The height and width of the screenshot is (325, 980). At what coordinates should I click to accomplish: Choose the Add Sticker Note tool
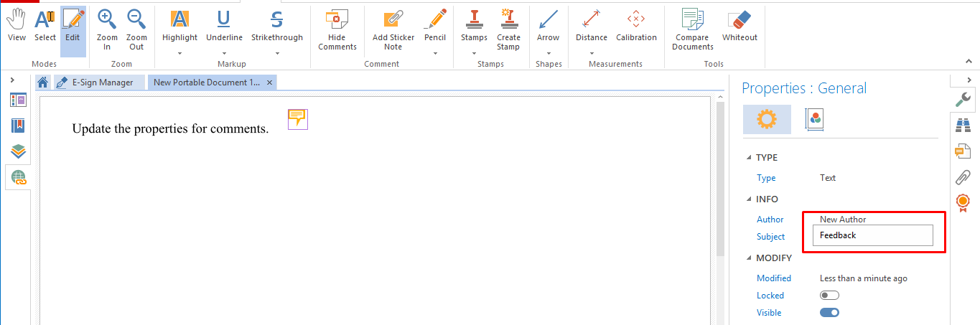pos(393,29)
